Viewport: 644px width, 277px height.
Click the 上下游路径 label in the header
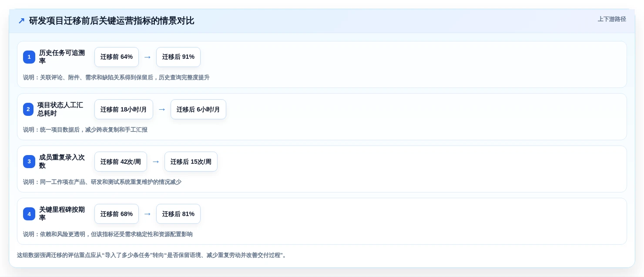[x=612, y=19]
